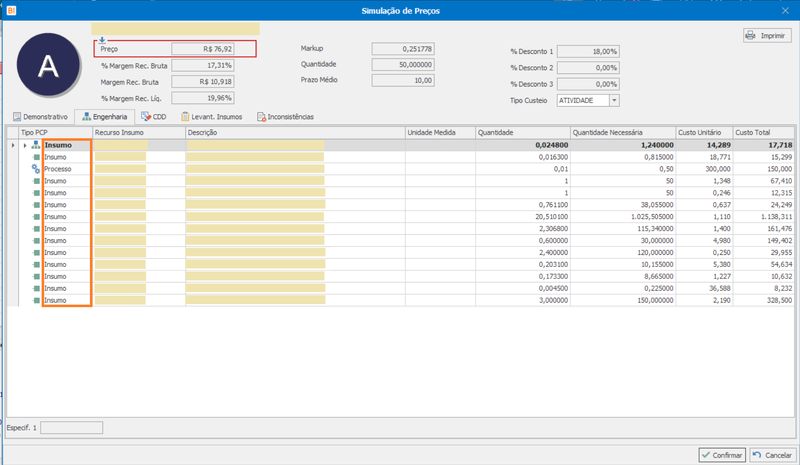The width and height of the screenshot is (800, 465).
Task: Click the % Desconto 1 field
Action: [x=588, y=52]
